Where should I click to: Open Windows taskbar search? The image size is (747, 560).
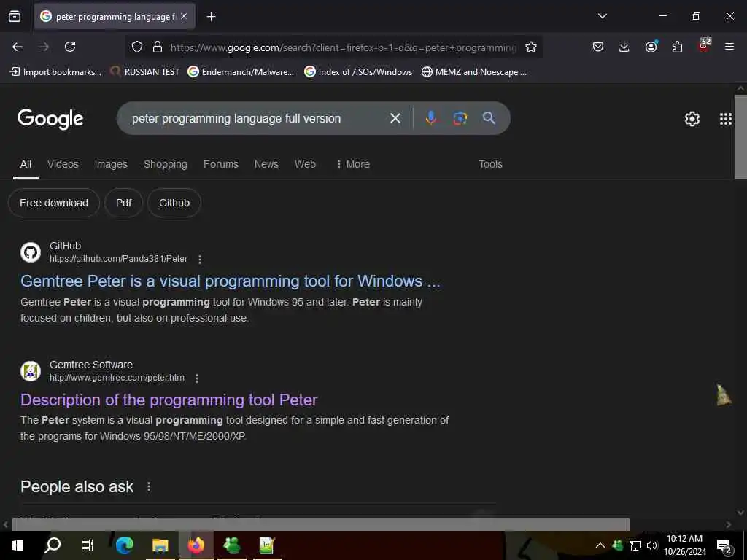(53, 545)
